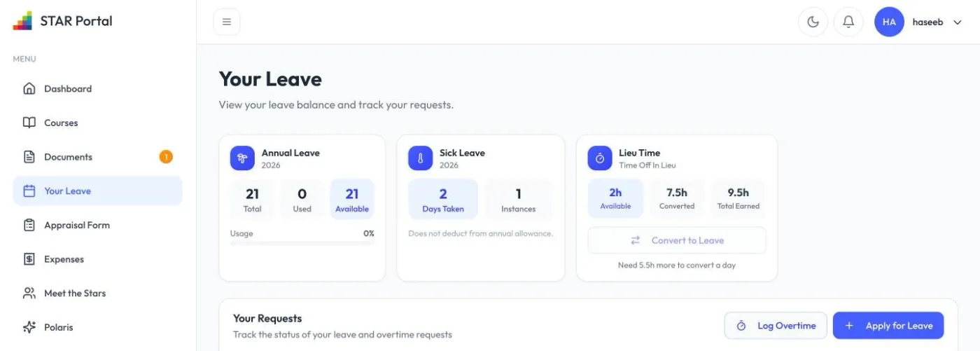Click the 'Need 5.5h more to convert a day' text
The image size is (980, 351).
click(677, 266)
